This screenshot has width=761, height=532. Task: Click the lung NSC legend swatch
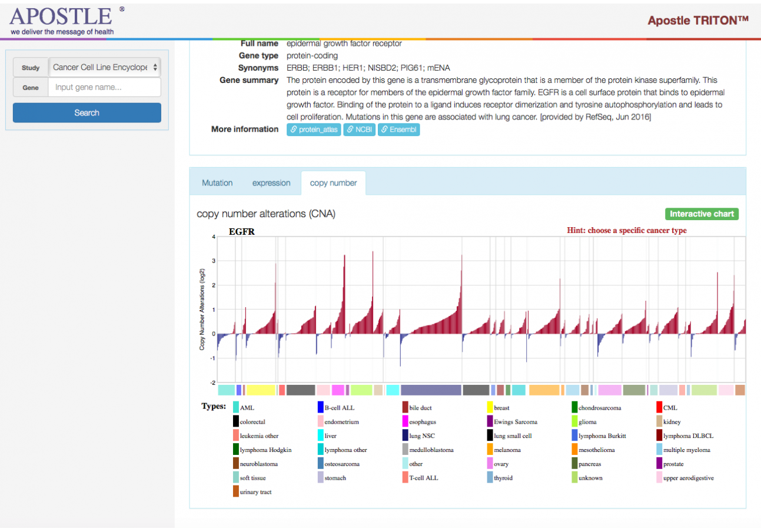pos(406,435)
